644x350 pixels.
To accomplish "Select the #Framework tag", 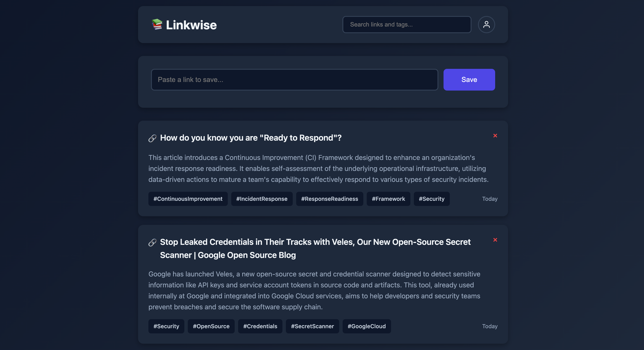I will (388, 199).
